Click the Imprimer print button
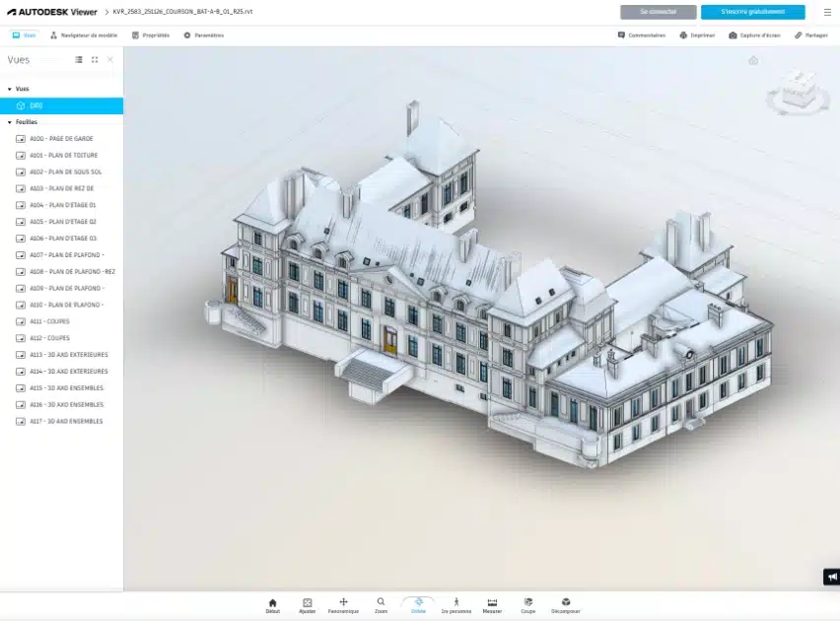This screenshot has width=840, height=621. tap(697, 35)
